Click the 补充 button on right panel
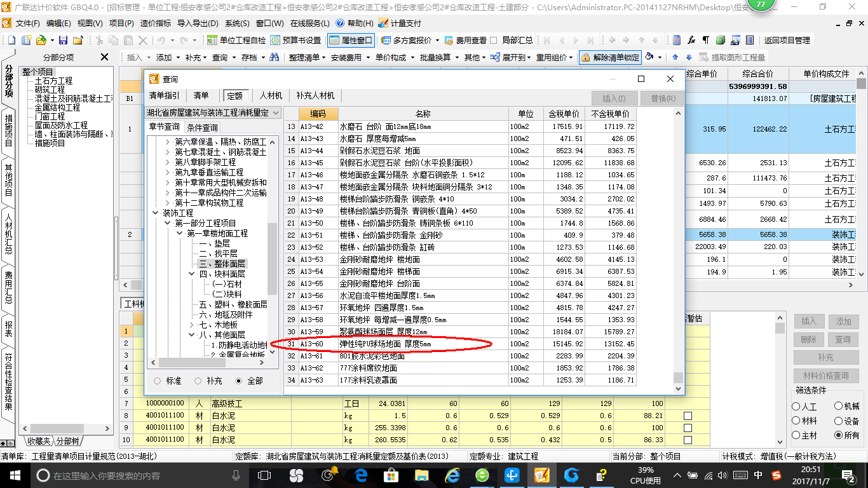868x488 pixels. click(x=825, y=358)
